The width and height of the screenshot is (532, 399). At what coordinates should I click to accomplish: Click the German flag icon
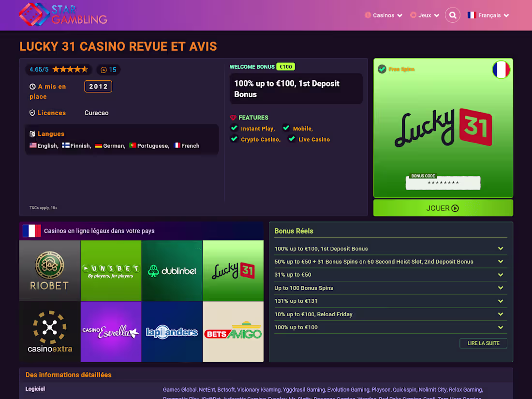99,146
